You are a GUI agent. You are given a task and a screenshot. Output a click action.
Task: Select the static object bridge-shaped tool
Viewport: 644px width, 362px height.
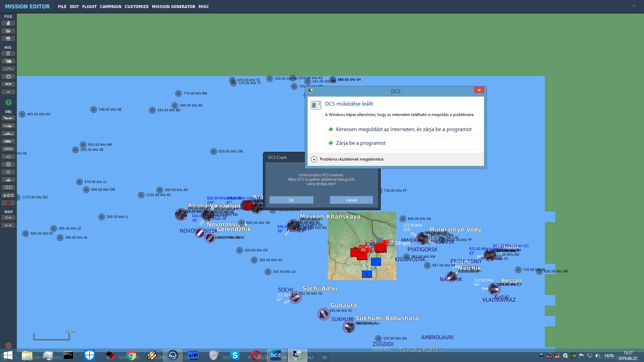[8, 149]
